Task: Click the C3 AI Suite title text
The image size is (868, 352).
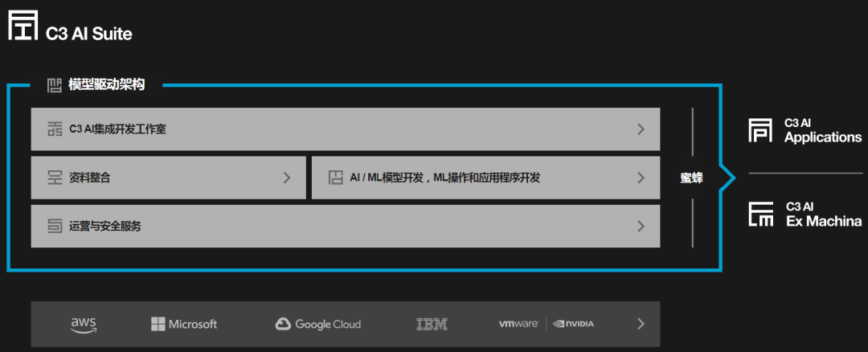Action: click(89, 34)
